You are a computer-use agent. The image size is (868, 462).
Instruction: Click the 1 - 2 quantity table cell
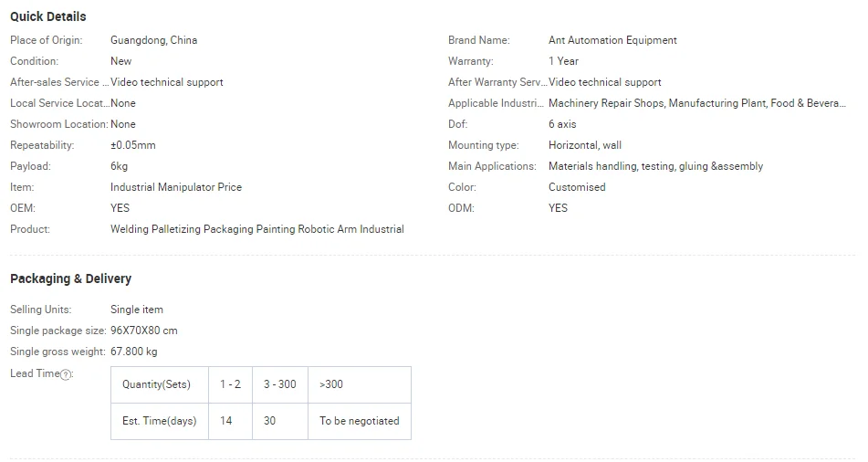point(230,384)
